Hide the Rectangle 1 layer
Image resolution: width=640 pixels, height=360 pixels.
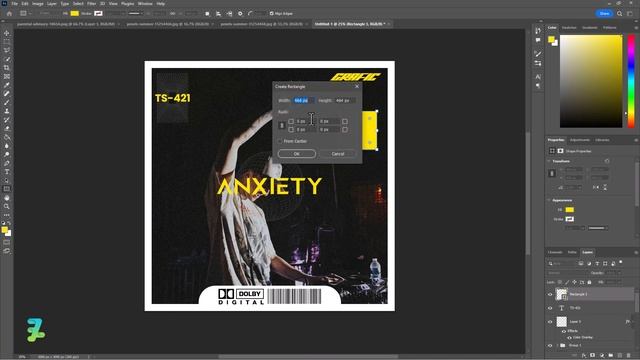pos(550,294)
